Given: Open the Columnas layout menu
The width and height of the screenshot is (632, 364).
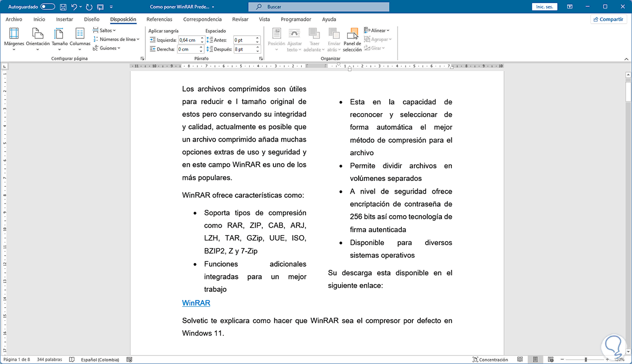Looking at the screenshot, I should [80, 40].
